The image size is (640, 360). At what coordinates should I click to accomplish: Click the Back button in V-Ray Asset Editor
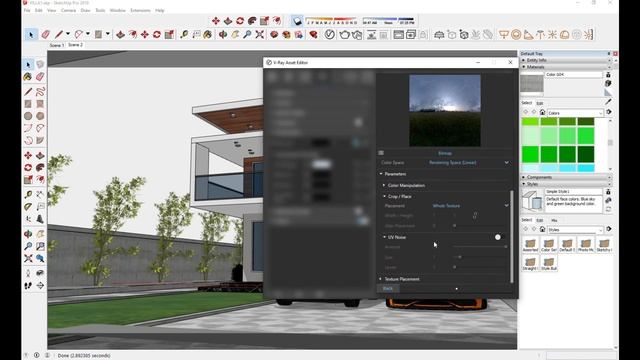point(388,289)
